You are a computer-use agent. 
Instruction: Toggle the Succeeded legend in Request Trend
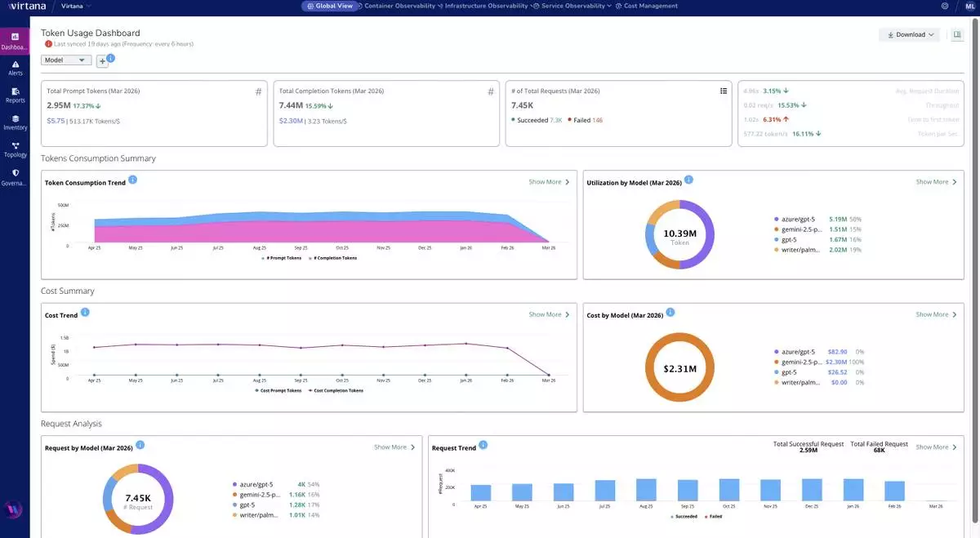tap(685, 517)
